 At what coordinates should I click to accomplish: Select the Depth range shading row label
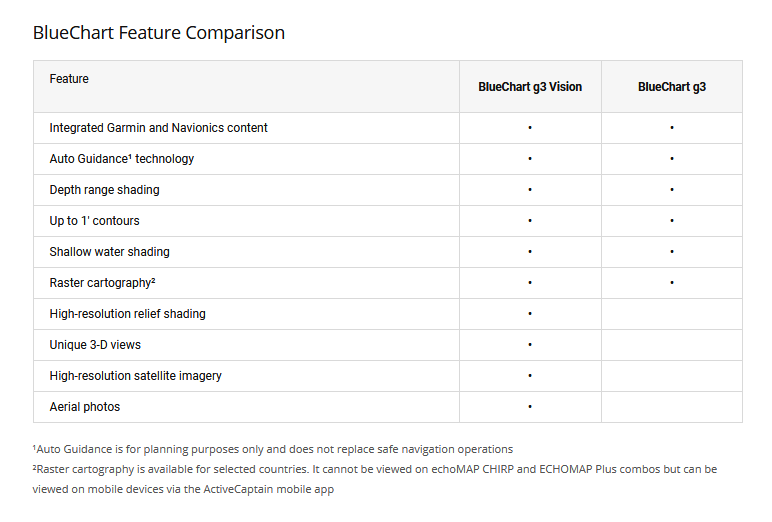[x=104, y=190]
